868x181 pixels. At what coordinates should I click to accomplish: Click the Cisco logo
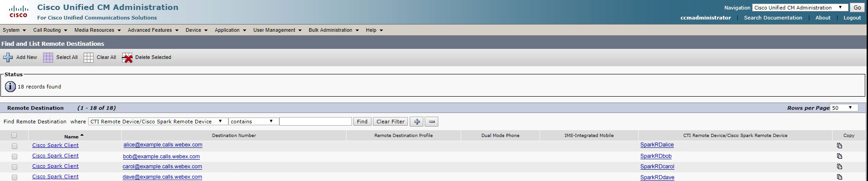tap(19, 12)
